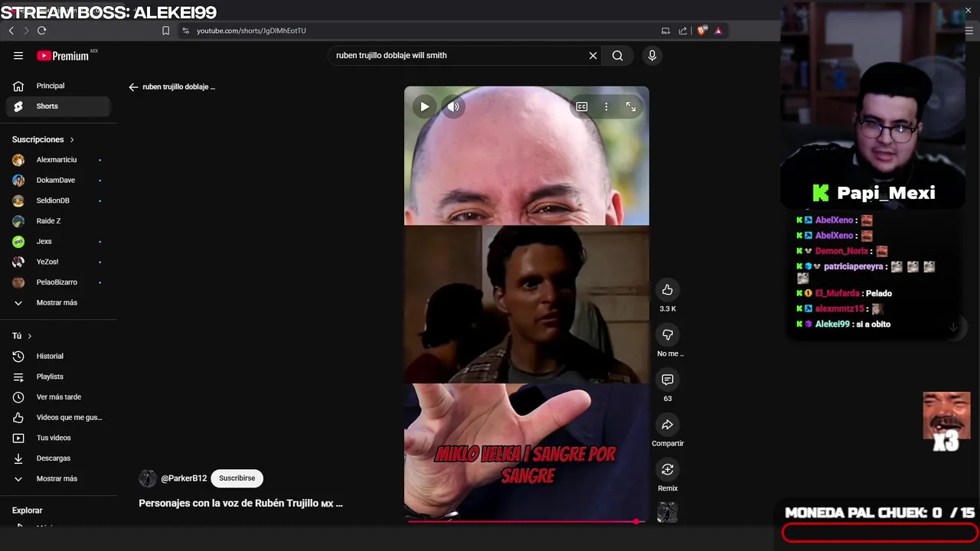Click El_Mufarda's chat message Pelado
The width and height of the screenshot is (980, 551).
[879, 293]
